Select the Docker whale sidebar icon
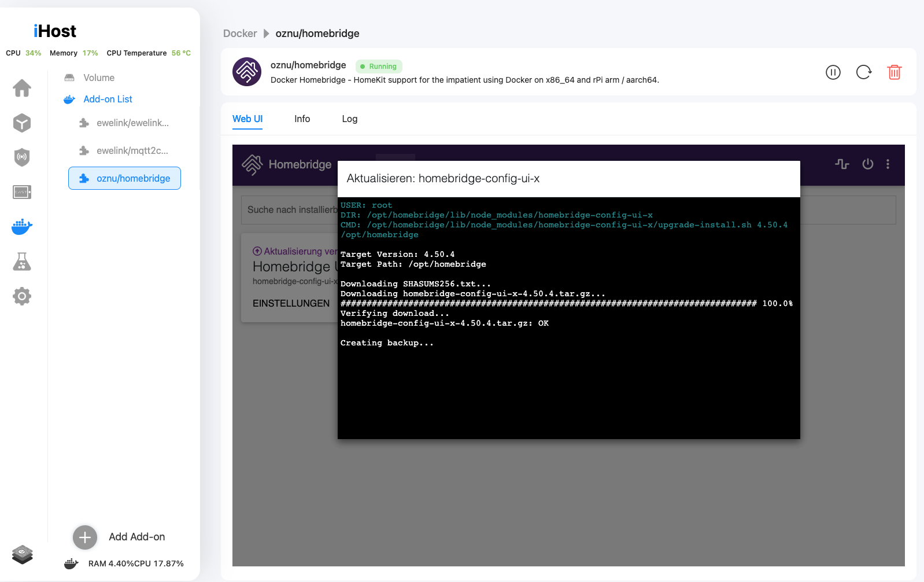924x582 pixels. click(x=22, y=227)
